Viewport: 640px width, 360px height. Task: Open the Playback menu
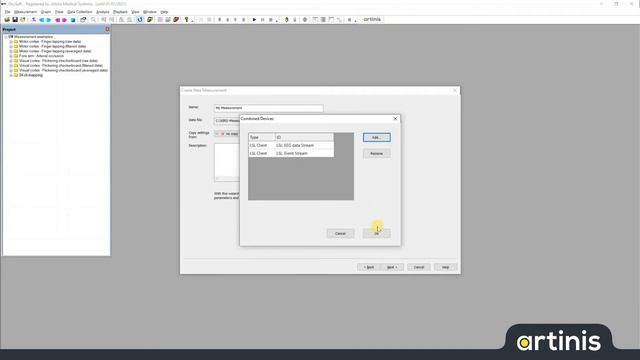click(120, 12)
